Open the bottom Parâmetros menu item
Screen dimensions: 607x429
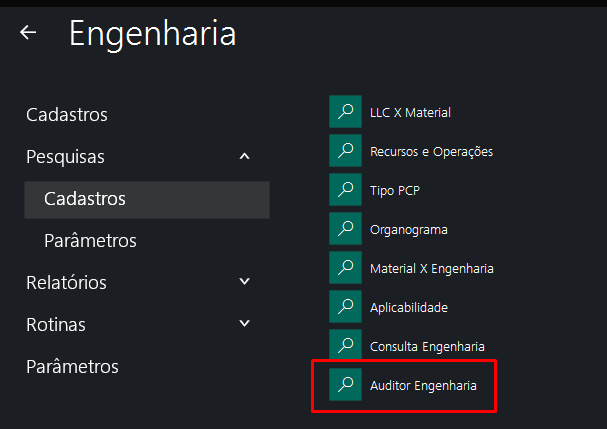[x=72, y=367]
